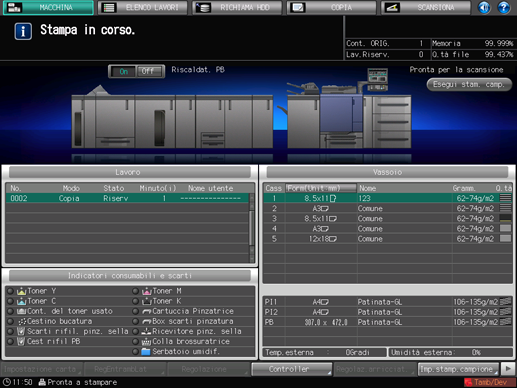Select PI2 A4 Patinata-GL row
517x388 pixels.
(388, 312)
